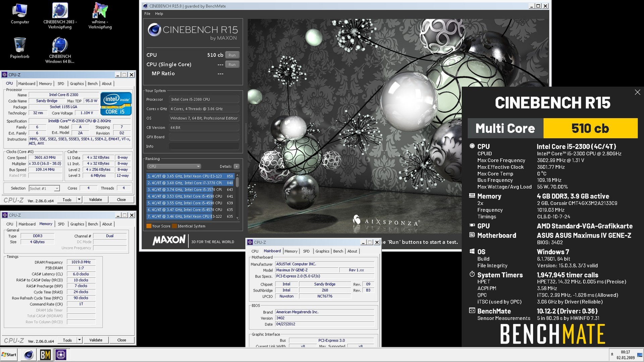
Task: Click the Maximus IV GENE-Z model field
Action: 307,270
